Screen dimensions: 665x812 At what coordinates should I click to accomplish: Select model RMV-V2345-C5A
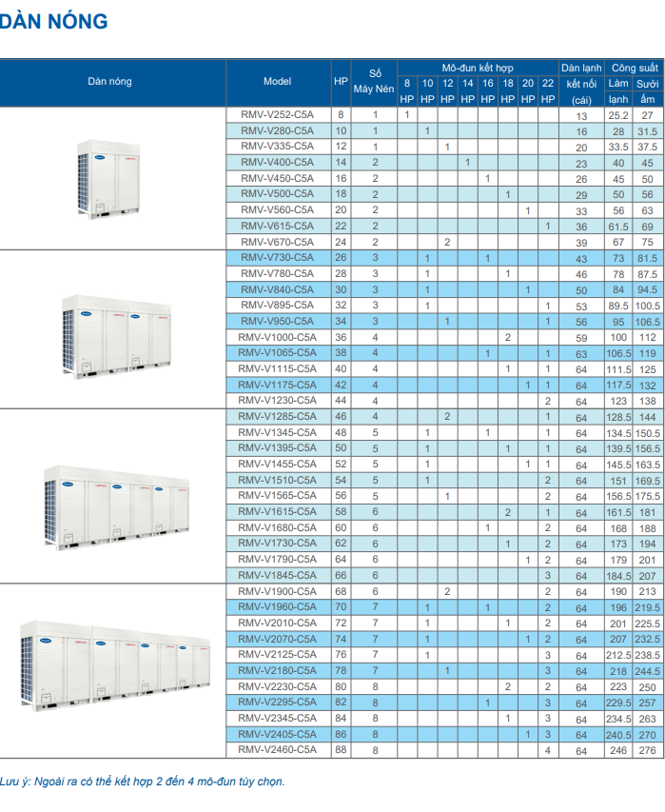tap(278, 719)
